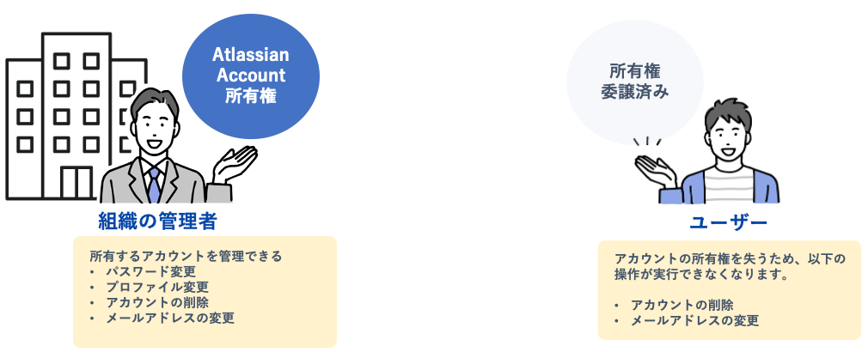The width and height of the screenshot is (868, 352).
Task: Select the administrator in gray suit
Action: coord(166,147)
